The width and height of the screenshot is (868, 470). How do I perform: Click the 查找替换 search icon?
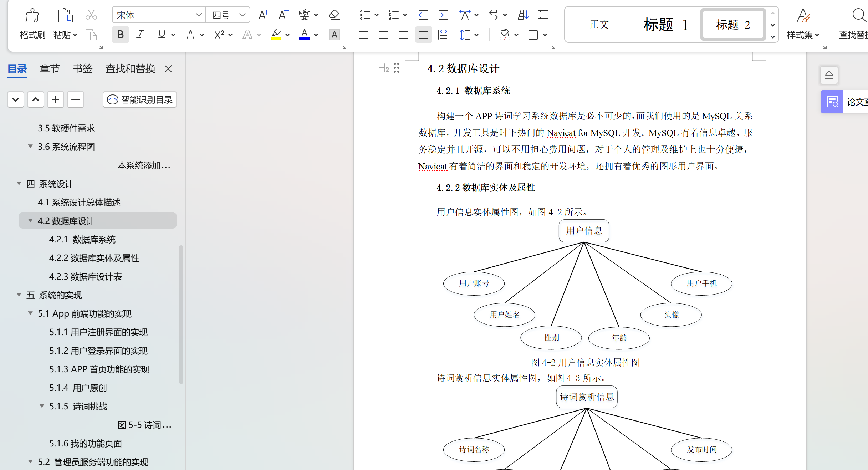tap(859, 15)
